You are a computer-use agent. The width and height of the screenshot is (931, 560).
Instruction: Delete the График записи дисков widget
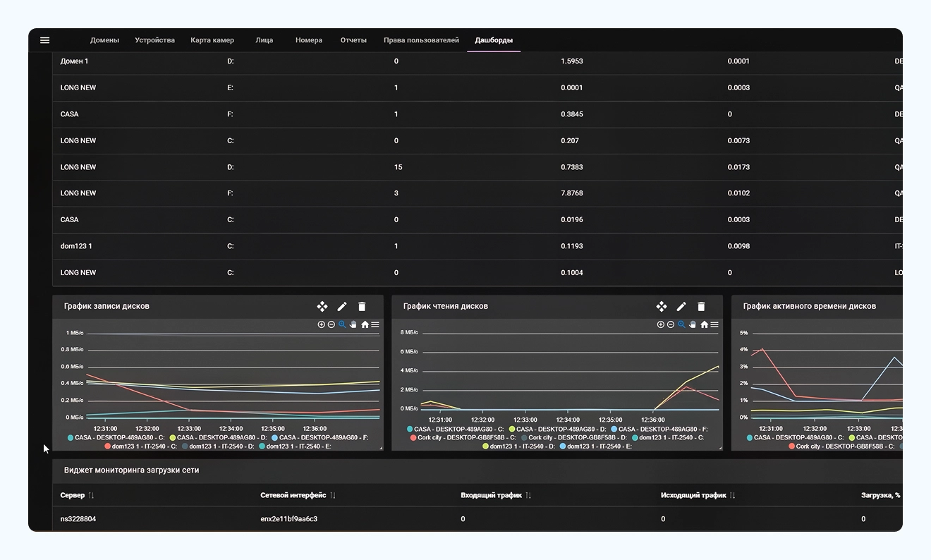point(362,306)
